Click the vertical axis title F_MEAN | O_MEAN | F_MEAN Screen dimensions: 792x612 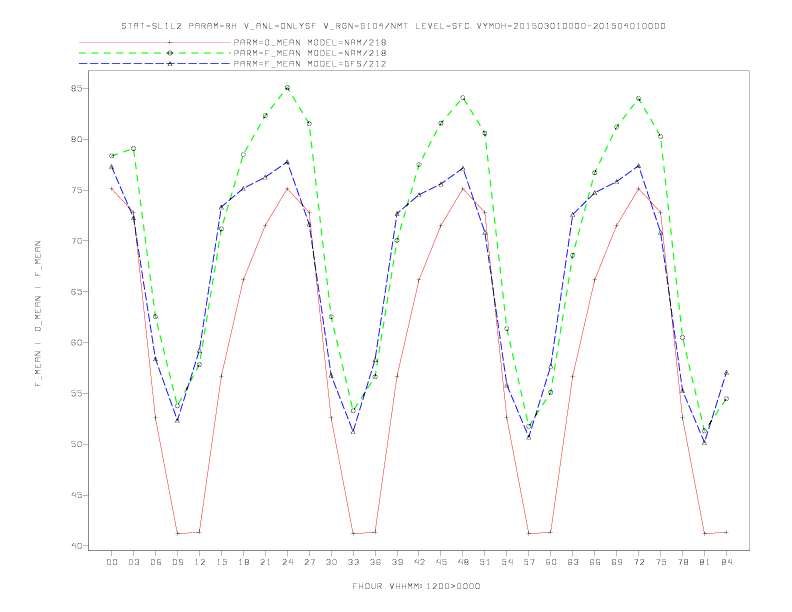point(38,314)
